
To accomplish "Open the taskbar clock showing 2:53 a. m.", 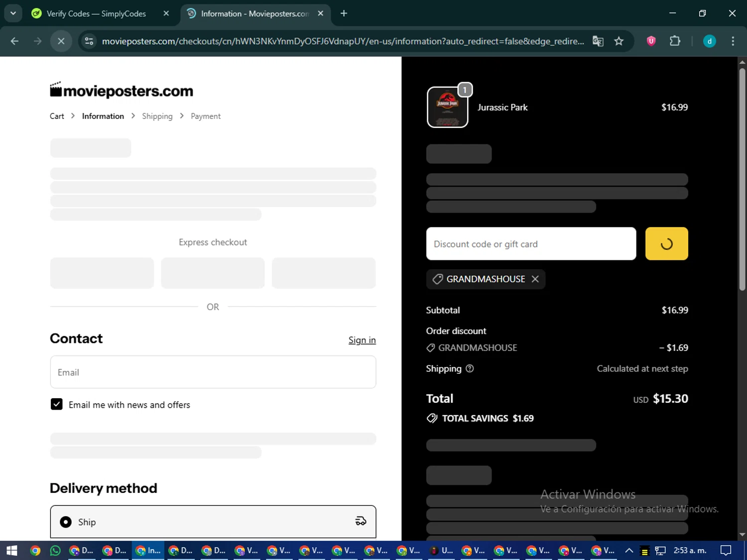I will pyautogui.click(x=690, y=551).
